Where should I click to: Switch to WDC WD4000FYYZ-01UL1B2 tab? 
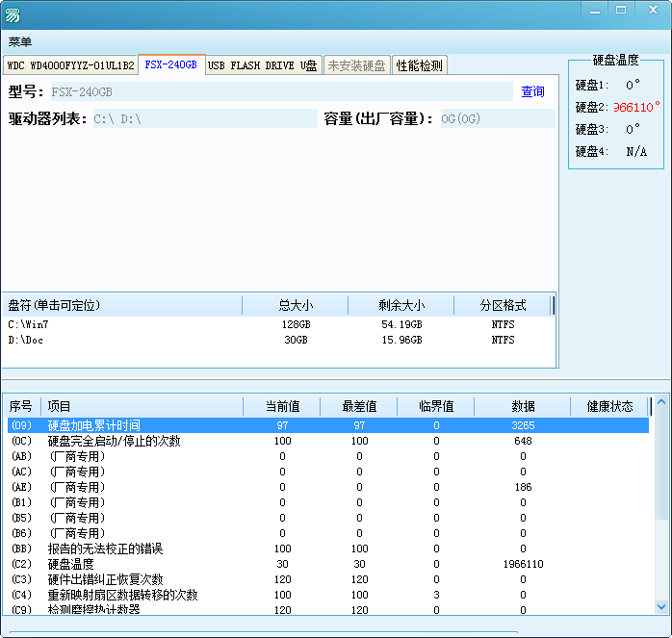[x=70, y=65]
